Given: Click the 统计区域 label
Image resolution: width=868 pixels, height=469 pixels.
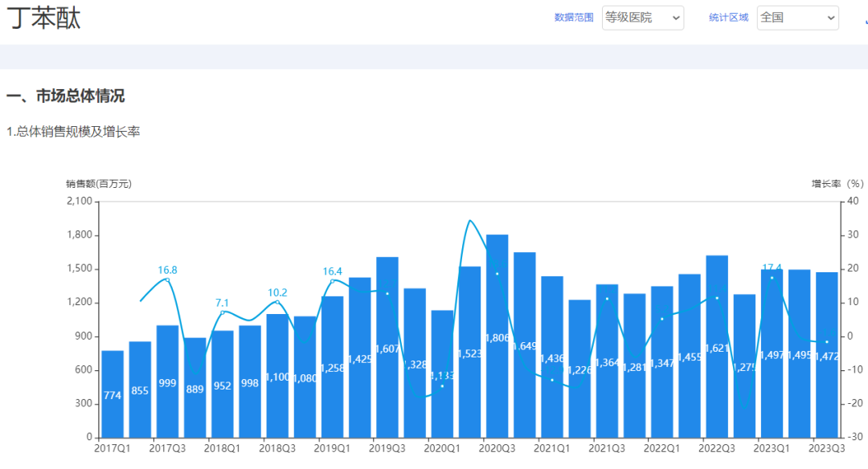Looking at the screenshot, I should [728, 18].
